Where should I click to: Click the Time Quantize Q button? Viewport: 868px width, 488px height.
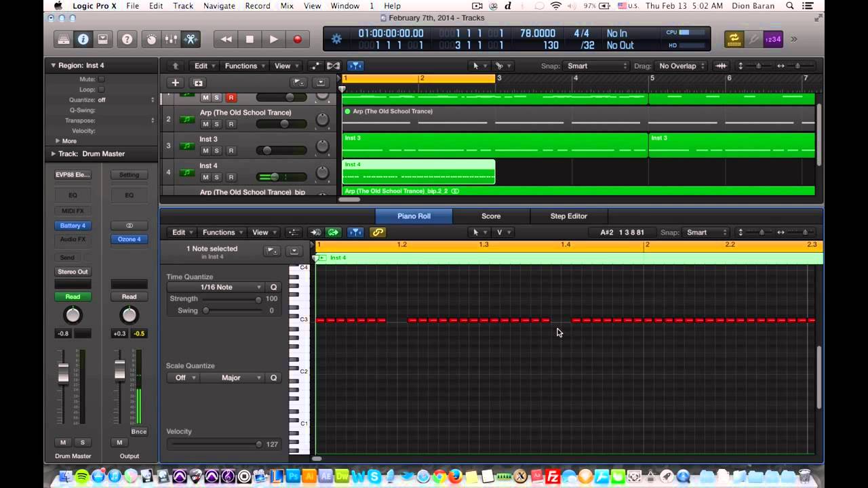[x=274, y=287]
